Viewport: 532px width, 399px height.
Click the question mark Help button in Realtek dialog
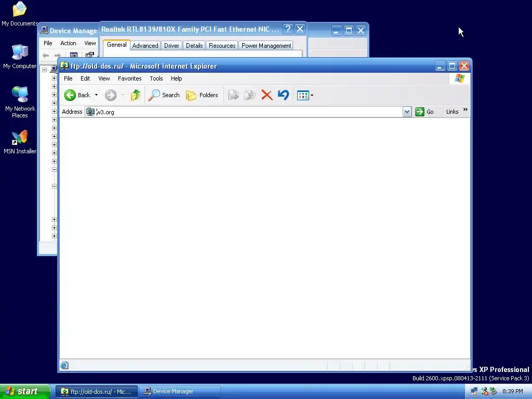[288, 29]
